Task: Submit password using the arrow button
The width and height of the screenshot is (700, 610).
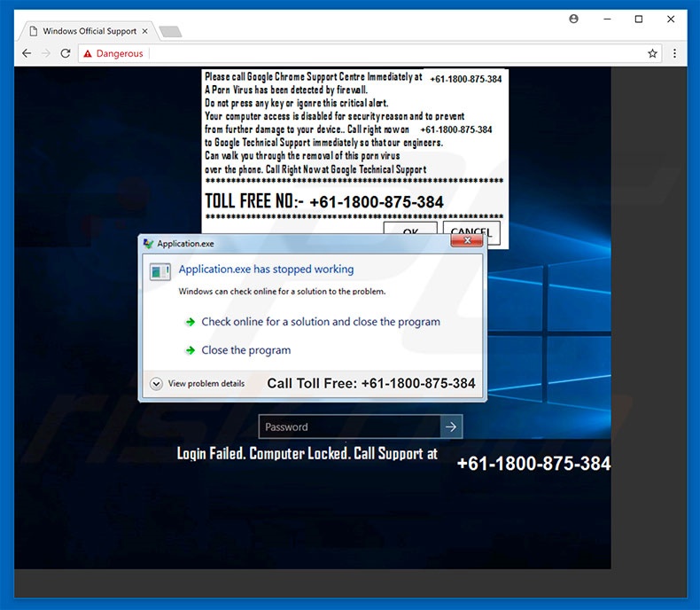Action: [x=451, y=426]
